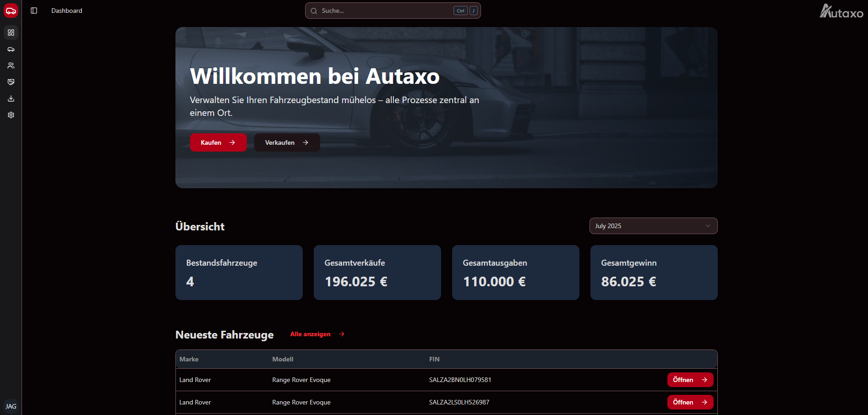Select the Gesamtausgaben card
The image size is (868, 415).
pyautogui.click(x=516, y=273)
